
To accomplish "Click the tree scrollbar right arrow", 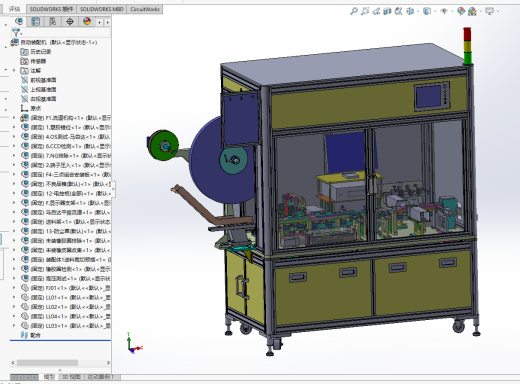I will tap(108, 363).
